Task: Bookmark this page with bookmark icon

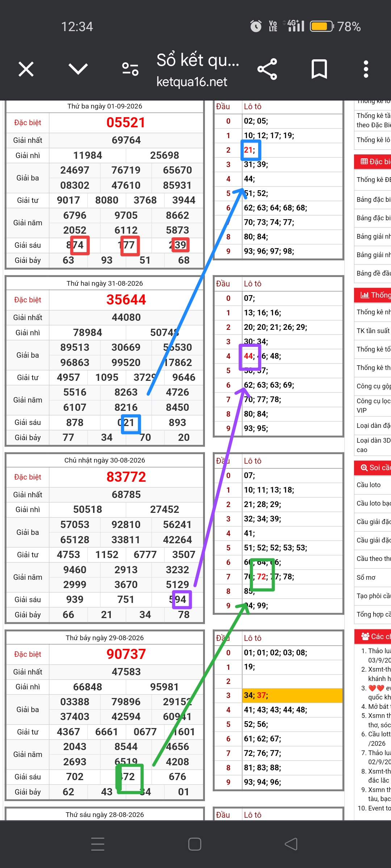Action: click(319, 69)
